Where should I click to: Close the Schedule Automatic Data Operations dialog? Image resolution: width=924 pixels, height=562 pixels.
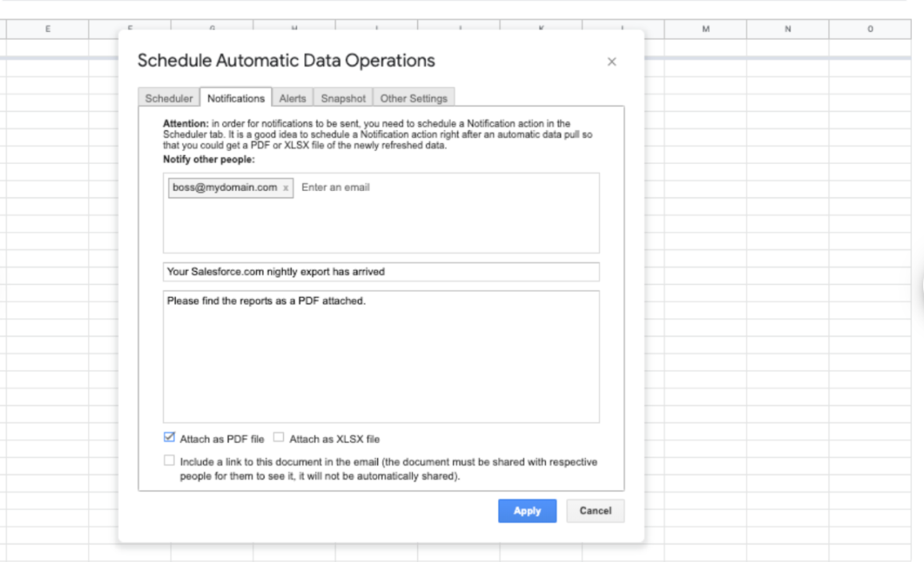[611, 62]
